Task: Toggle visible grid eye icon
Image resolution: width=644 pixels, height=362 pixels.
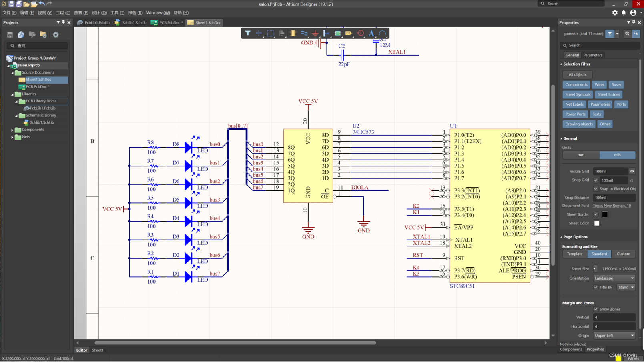Action: 632,171
